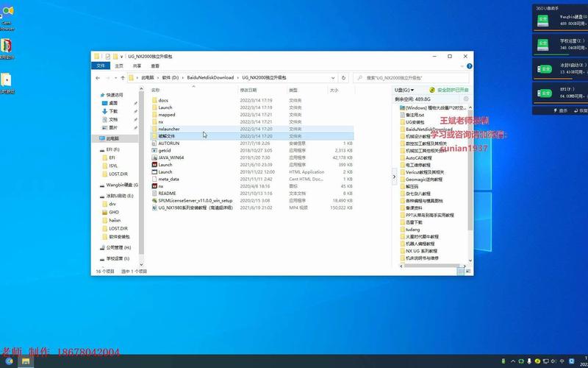Sort files by 大小 column
This screenshot has height=368, width=588.
coord(341,90)
